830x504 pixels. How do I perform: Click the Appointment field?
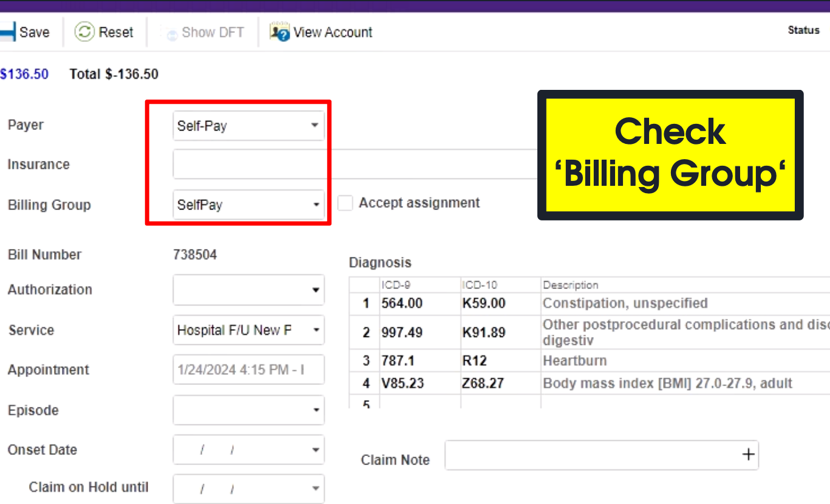click(x=248, y=370)
